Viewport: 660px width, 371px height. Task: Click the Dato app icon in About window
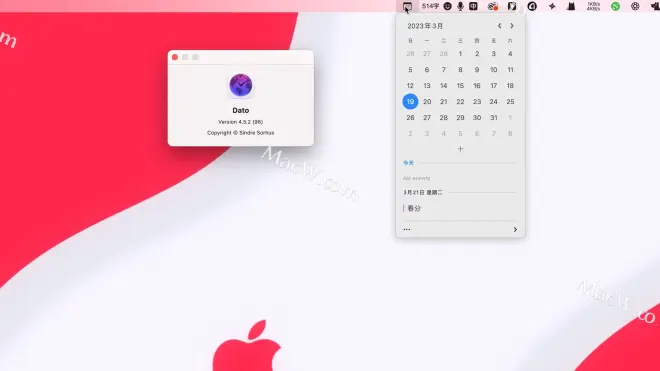click(x=241, y=85)
